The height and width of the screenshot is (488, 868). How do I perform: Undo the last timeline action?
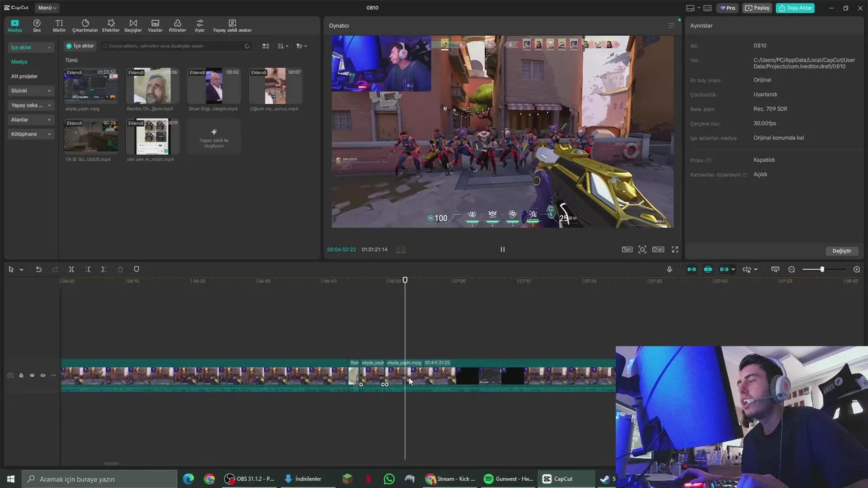[39, 270]
